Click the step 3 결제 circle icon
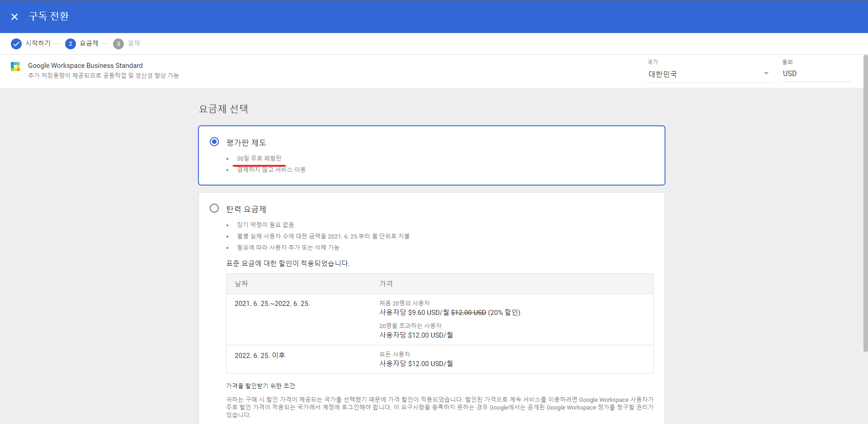This screenshot has width=868, height=424. 118,44
